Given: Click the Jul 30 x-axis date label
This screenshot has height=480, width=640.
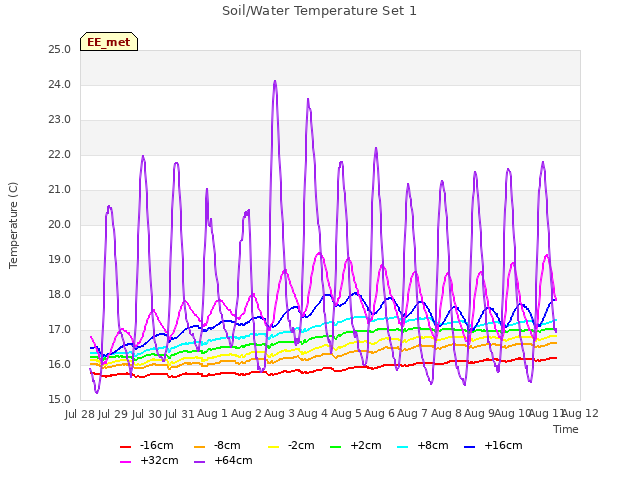Looking at the screenshot, I should [147, 414].
